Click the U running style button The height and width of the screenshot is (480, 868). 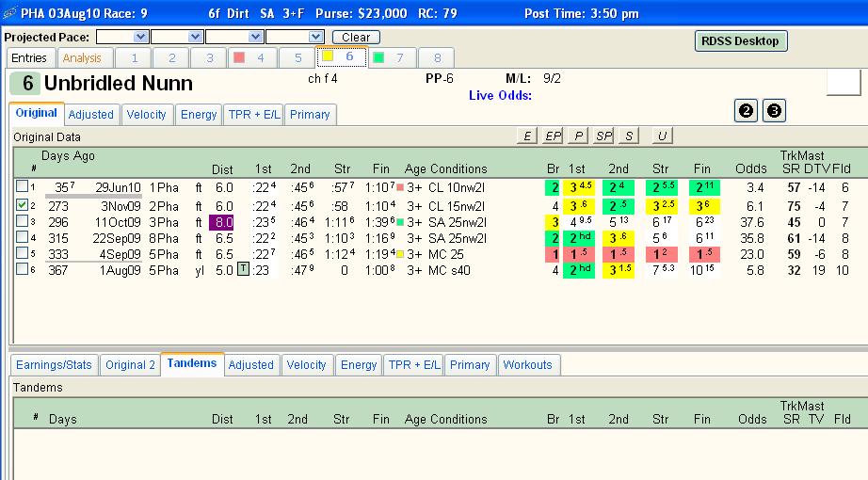[662, 136]
